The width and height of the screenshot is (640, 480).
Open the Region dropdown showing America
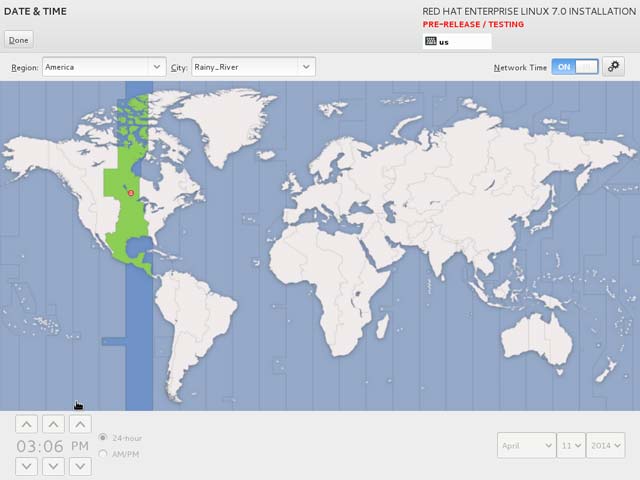coord(104,67)
